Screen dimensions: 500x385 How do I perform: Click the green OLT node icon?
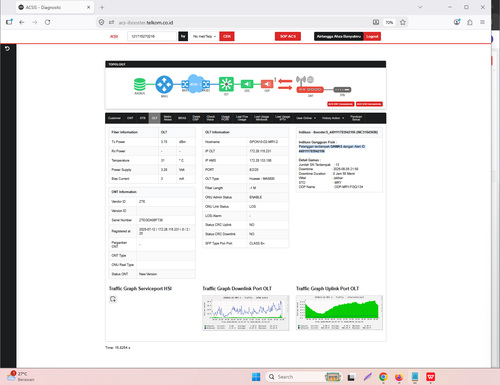pyautogui.click(x=226, y=84)
